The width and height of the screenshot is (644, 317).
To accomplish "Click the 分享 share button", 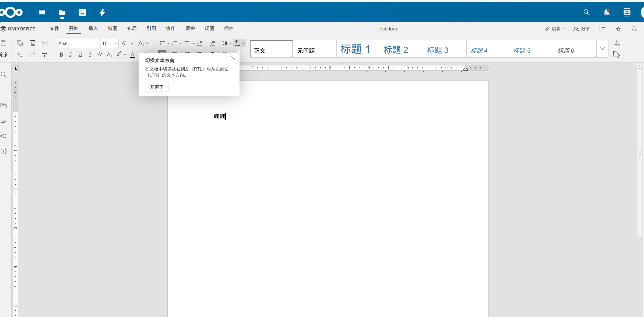I will tap(582, 29).
